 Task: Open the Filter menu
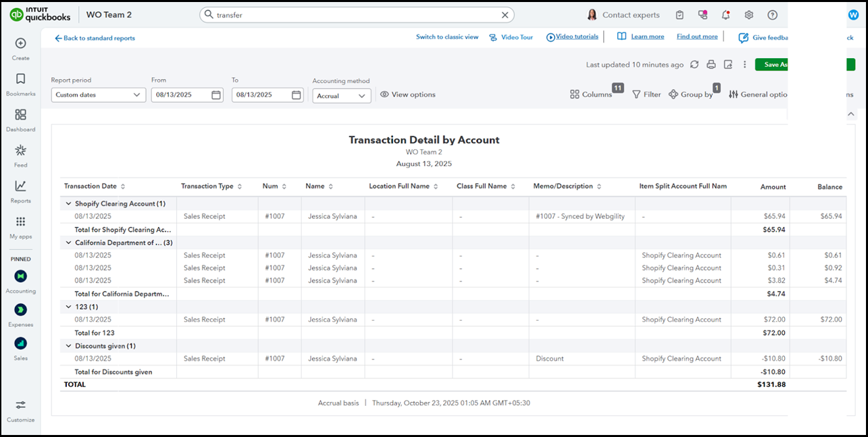point(646,95)
